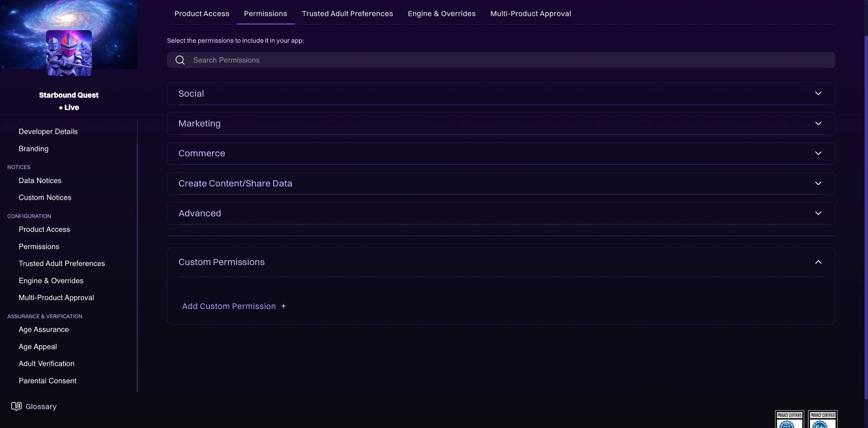This screenshot has width=868, height=428.
Task: Click the Starbound Quest app avatar
Action: [x=69, y=53]
